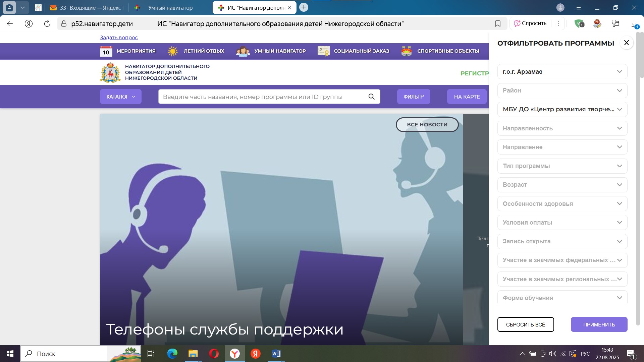Click the Nizhny Novgorod coat of arms logo
This screenshot has width=644, height=362.
[x=110, y=72]
